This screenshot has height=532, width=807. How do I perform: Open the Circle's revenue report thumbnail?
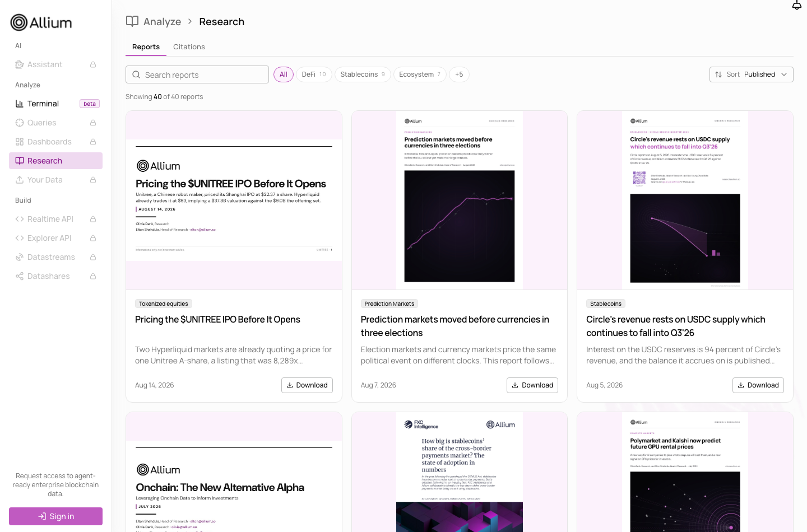click(x=685, y=200)
